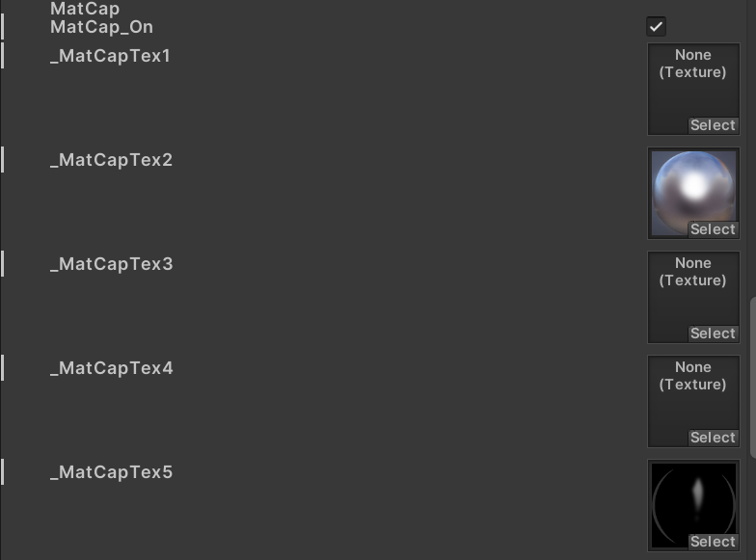
Task: Click the dark highlight texture in _MatCapTex5
Action: 691,497
